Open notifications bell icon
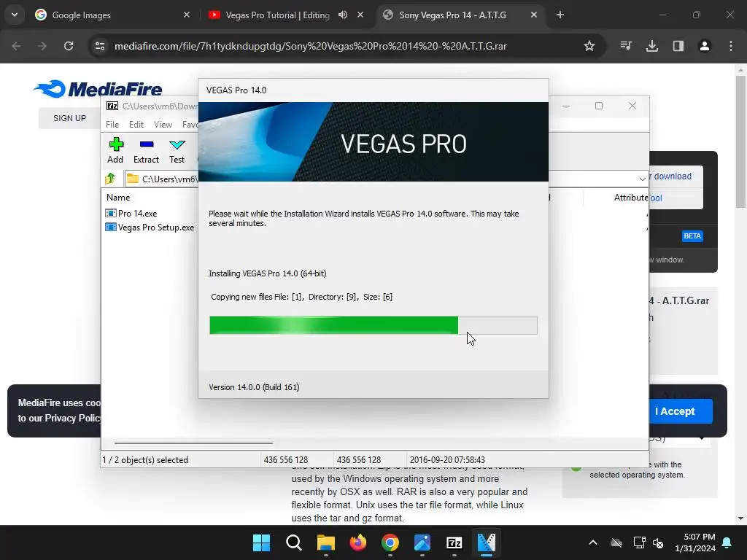This screenshot has width=747, height=560. (x=727, y=542)
